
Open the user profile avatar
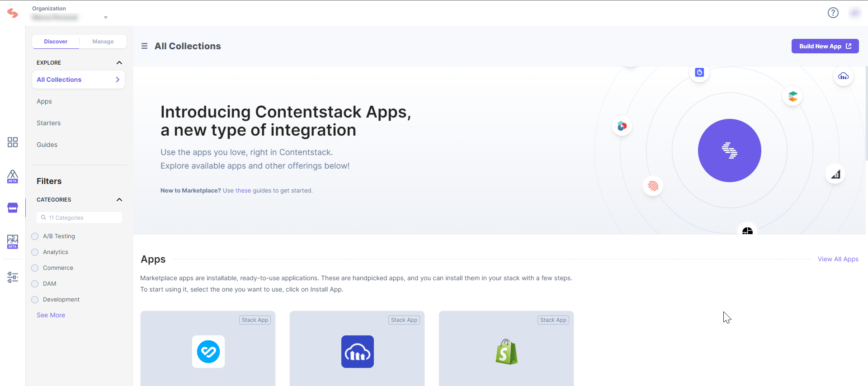pos(854,13)
